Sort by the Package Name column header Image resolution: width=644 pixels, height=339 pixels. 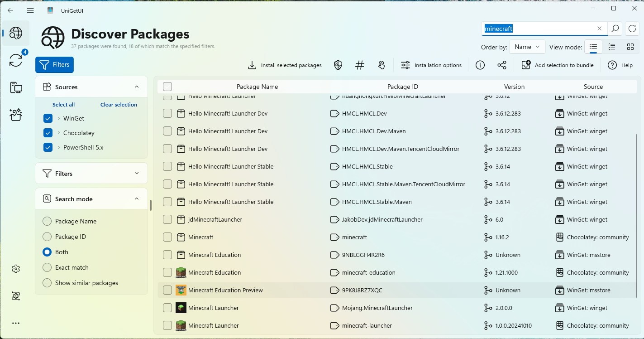coord(257,87)
